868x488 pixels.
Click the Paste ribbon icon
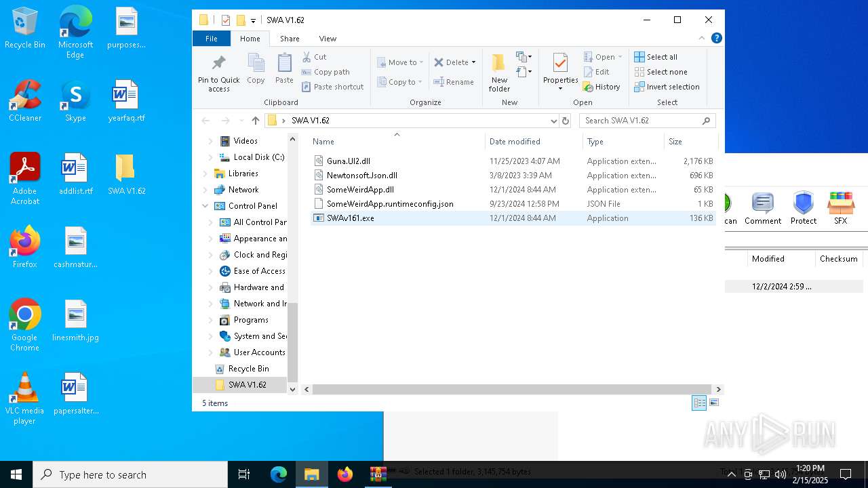coord(284,69)
